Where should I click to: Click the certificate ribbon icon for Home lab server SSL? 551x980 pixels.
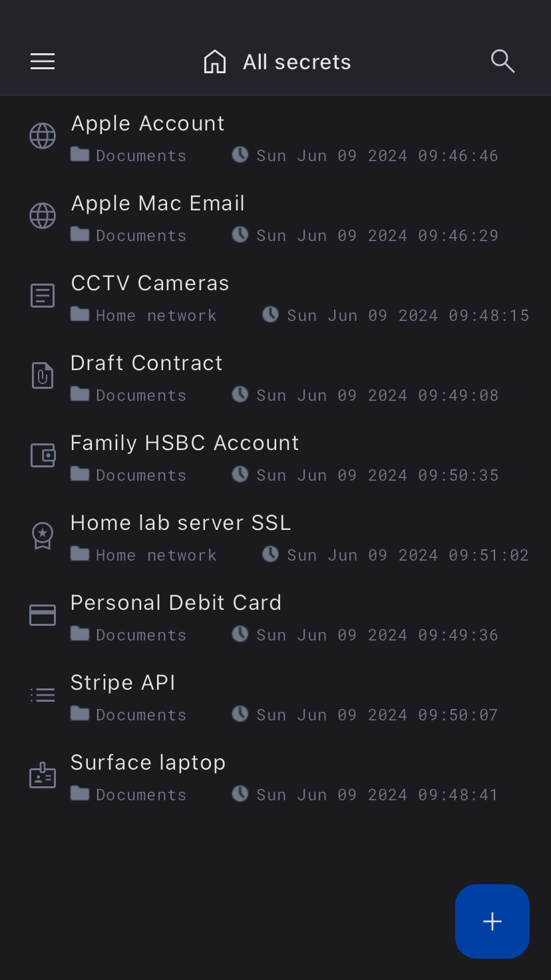tap(43, 535)
